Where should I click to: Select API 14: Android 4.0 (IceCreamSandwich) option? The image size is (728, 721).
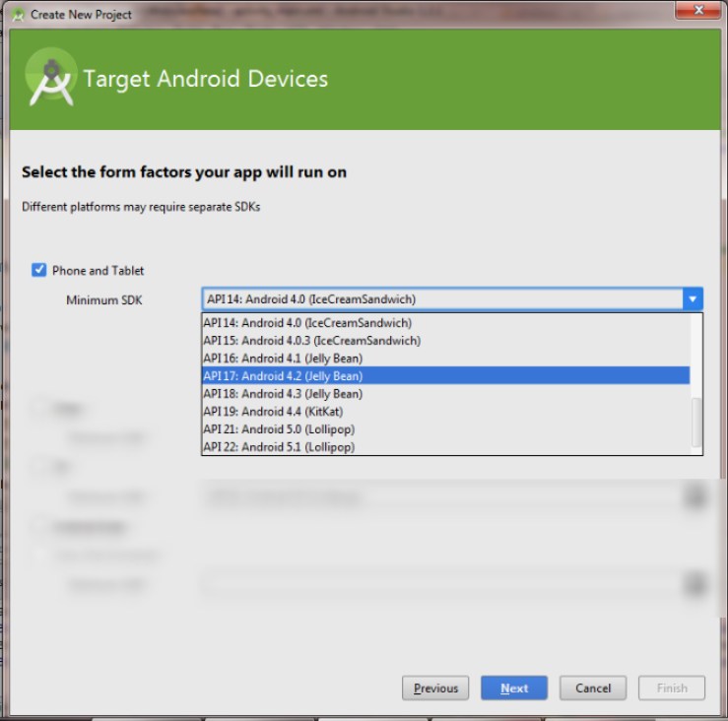(445, 323)
